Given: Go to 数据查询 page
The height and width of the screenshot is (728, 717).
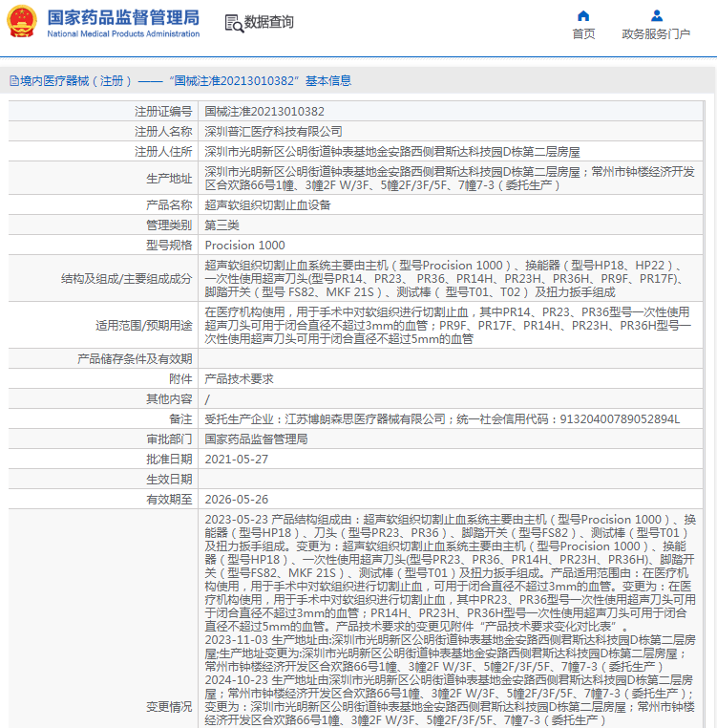Looking at the screenshot, I should tap(268, 23).
